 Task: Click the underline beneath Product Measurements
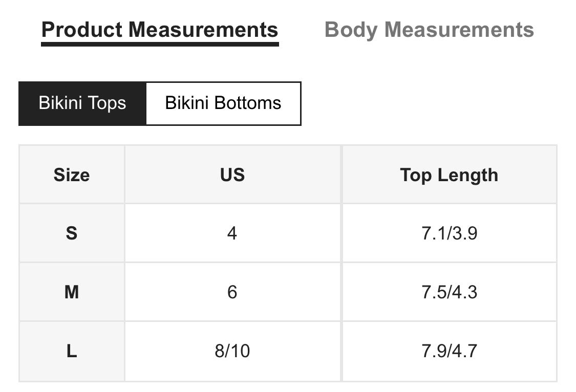click(x=160, y=45)
